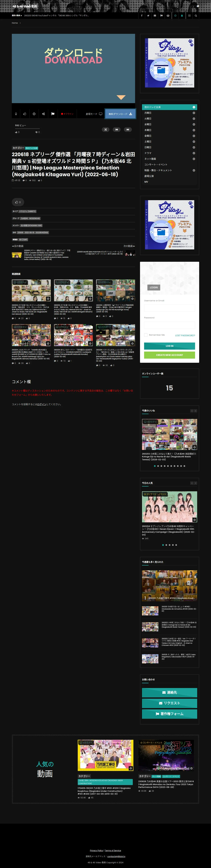Click previous arrow in 今日の人気 widget
The height and width of the screenshot is (868, 211).
(x=192, y=483)
